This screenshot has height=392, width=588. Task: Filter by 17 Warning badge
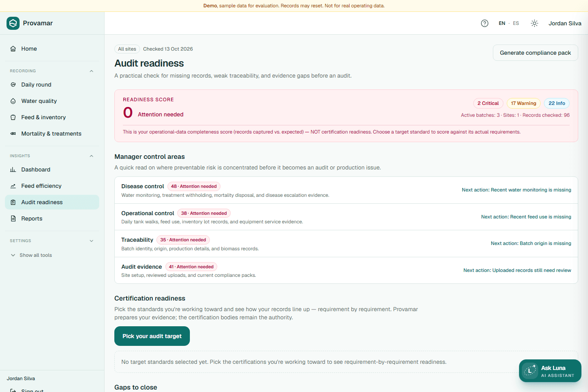pyautogui.click(x=523, y=103)
